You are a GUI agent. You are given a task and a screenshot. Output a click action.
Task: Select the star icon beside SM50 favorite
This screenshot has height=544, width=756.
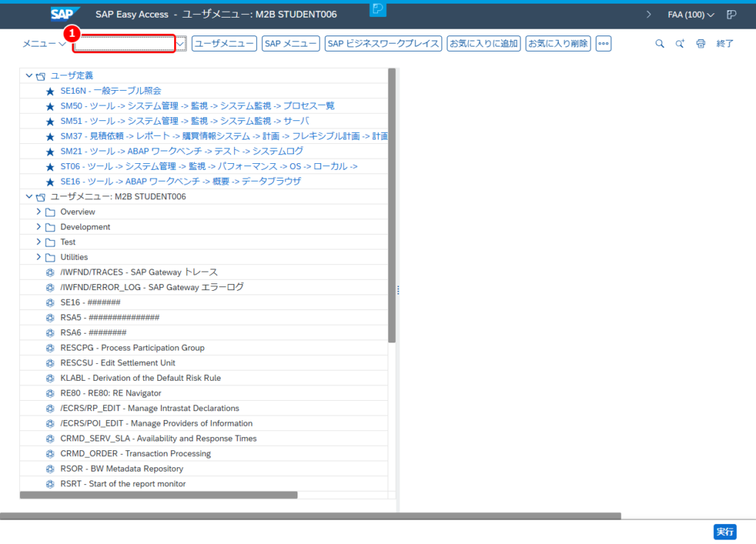tap(49, 106)
